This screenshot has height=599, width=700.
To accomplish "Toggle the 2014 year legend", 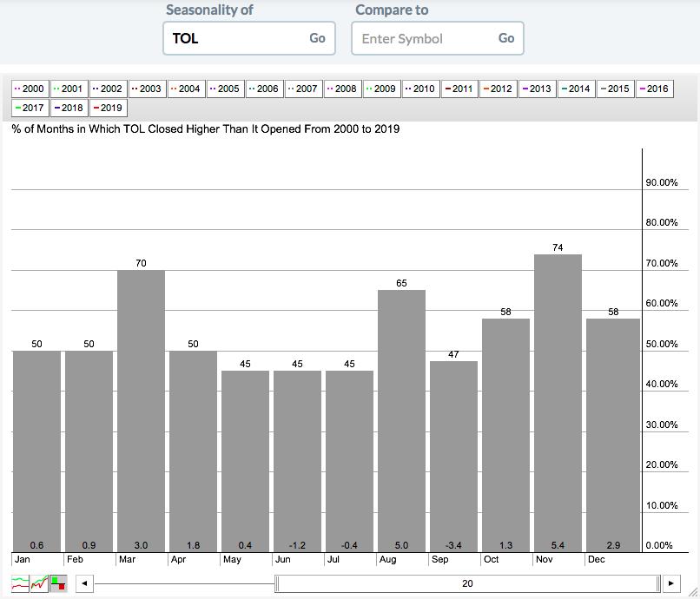I will pyautogui.click(x=577, y=89).
